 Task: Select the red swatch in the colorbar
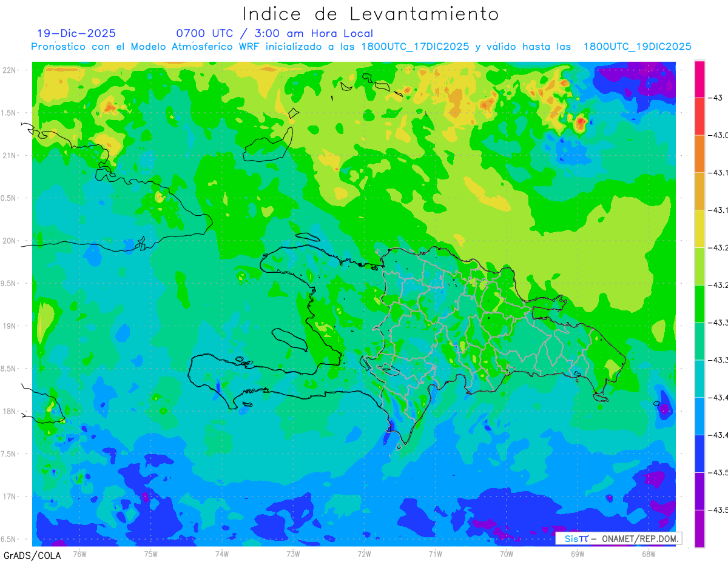click(699, 116)
